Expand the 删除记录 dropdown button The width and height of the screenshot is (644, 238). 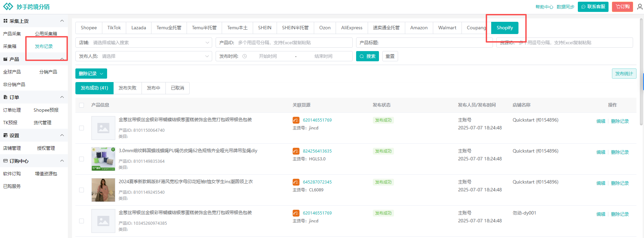(x=91, y=74)
